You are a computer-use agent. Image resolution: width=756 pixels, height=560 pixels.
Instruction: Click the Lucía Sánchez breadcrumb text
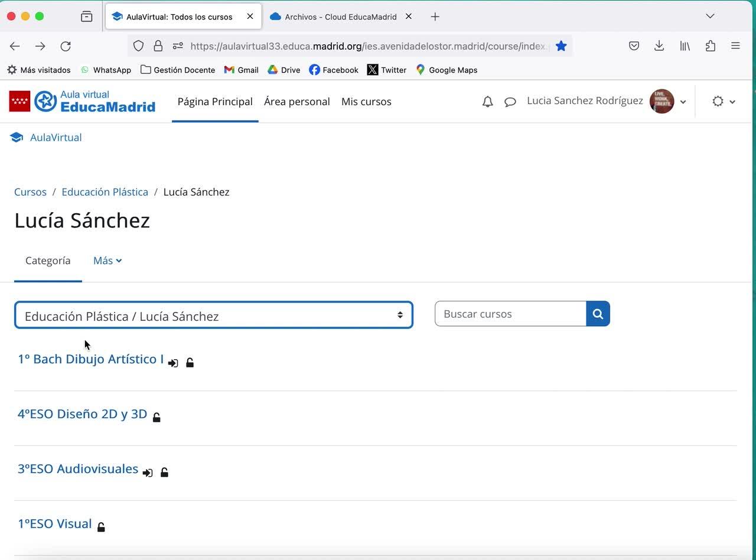point(196,192)
